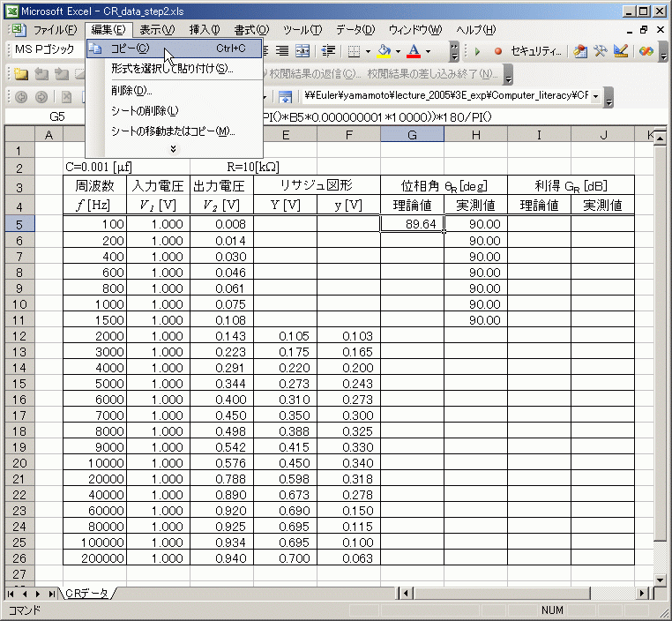Open the Font Color dropdown arrow
Image resolution: width=672 pixels, height=621 pixels.
(428, 51)
